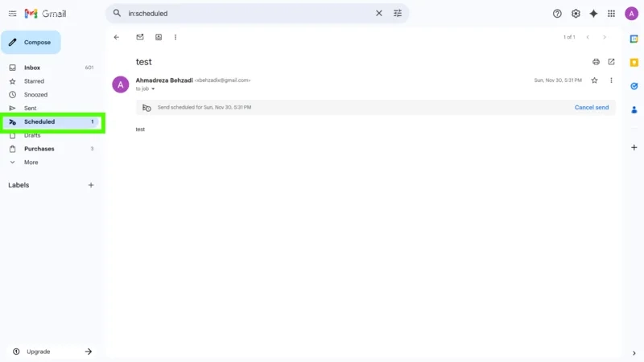Viewport: 644px width, 362px height.
Task: Star the test email
Action: (594, 80)
